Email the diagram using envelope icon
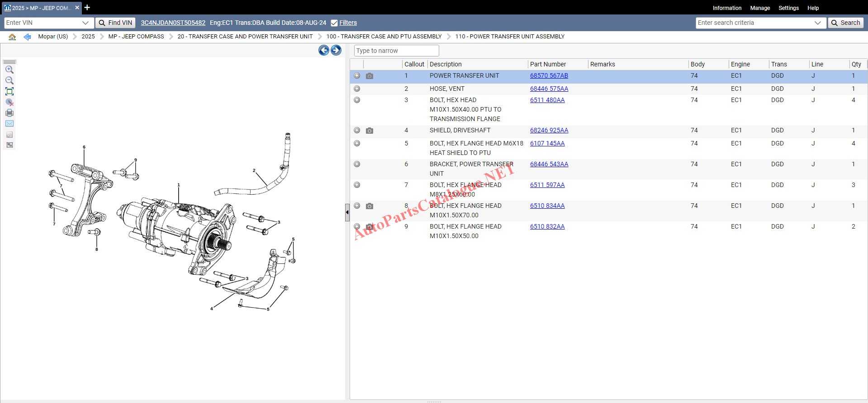Image resolution: width=868 pixels, height=403 pixels. 9,123
